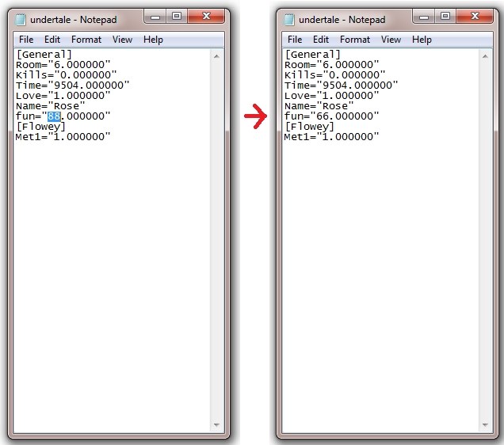Minimize the right Notepad window

424,17
